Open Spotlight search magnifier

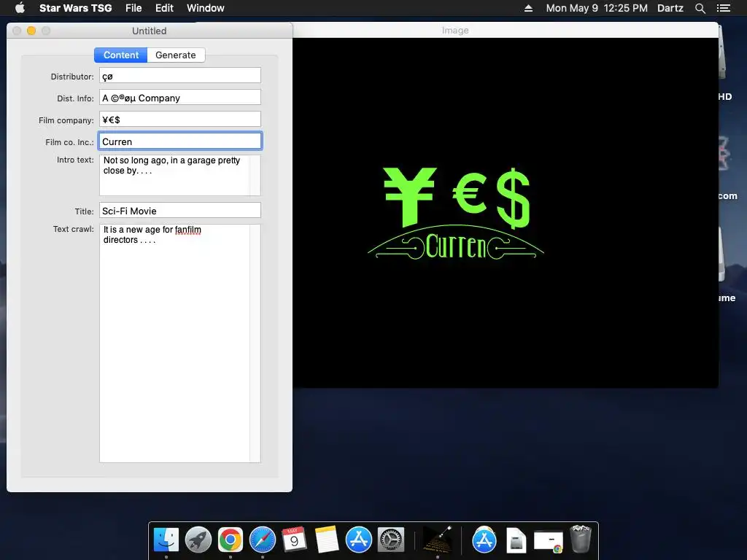pyautogui.click(x=700, y=8)
